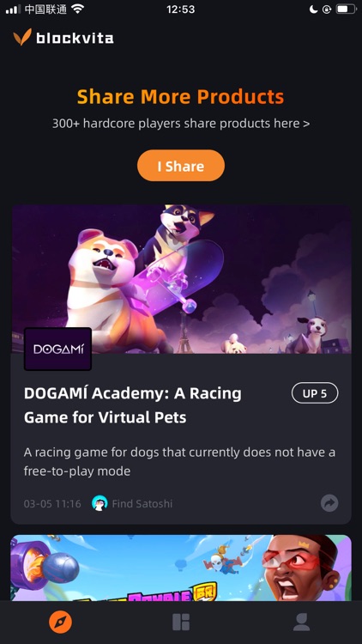Tap the battery indicator in status bar
362x644 pixels.
click(x=346, y=9)
